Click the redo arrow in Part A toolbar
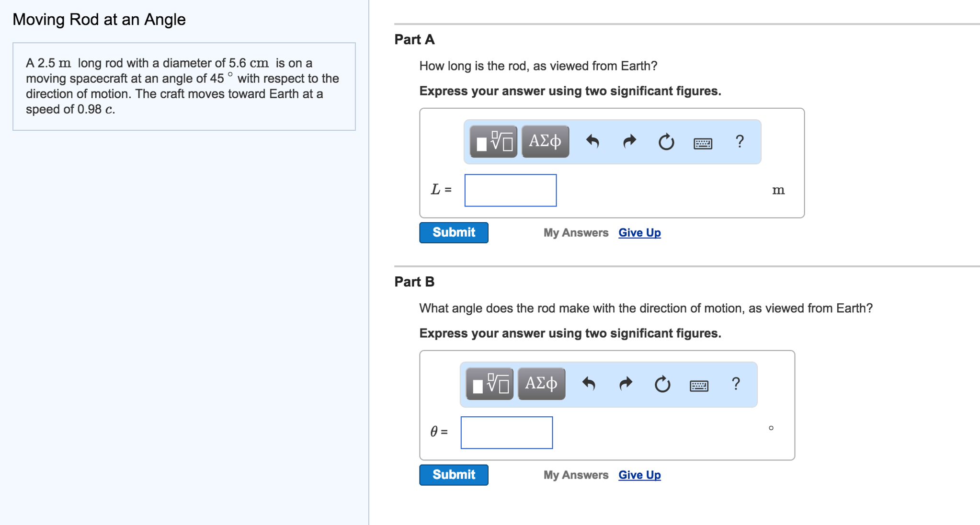Image resolution: width=980 pixels, height=525 pixels. tap(629, 142)
